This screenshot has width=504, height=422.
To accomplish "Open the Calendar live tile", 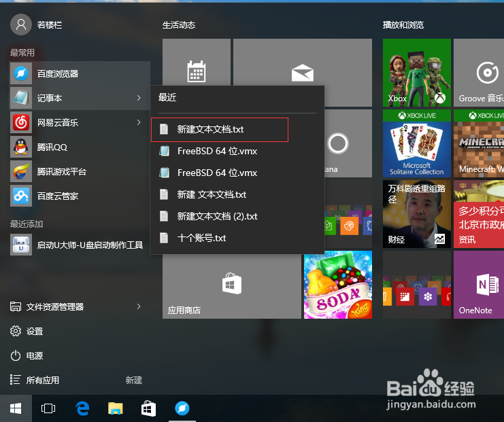I will (197, 62).
